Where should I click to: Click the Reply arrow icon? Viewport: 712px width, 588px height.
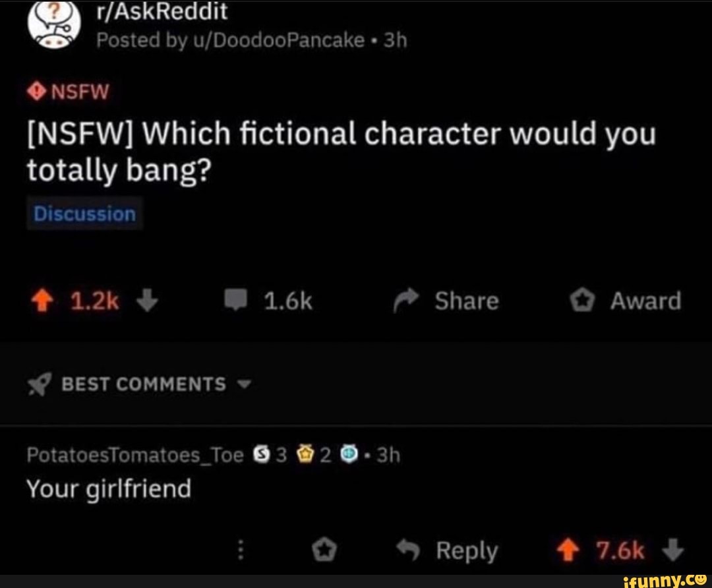[x=408, y=549]
